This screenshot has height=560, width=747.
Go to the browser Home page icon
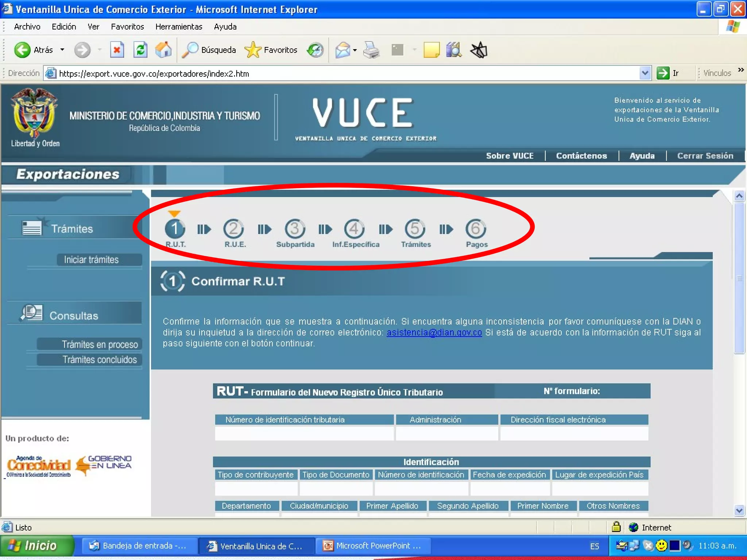click(163, 50)
